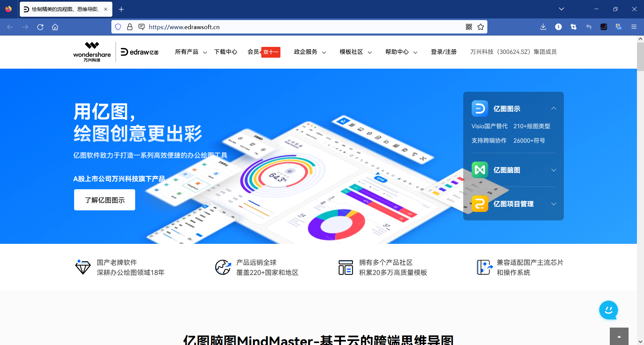Open the 下载中心 page
The height and width of the screenshot is (345, 644).
pos(226,52)
